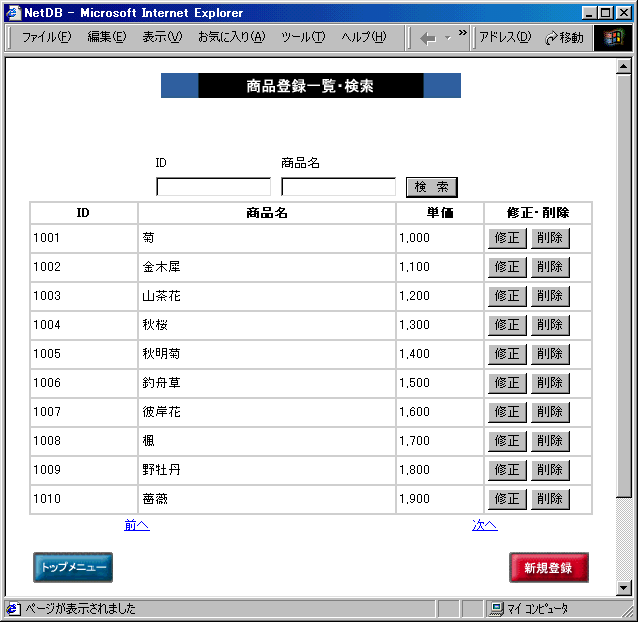Click the トップメニュー button
638x622 pixels.
pyautogui.click(x=73, y=567)
